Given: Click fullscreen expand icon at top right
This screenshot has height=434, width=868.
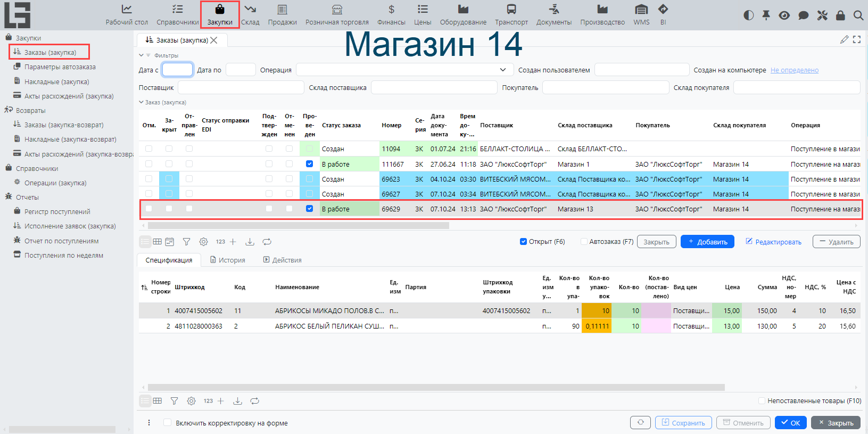Looking at the screenshot, I should (x=857, y=40).
